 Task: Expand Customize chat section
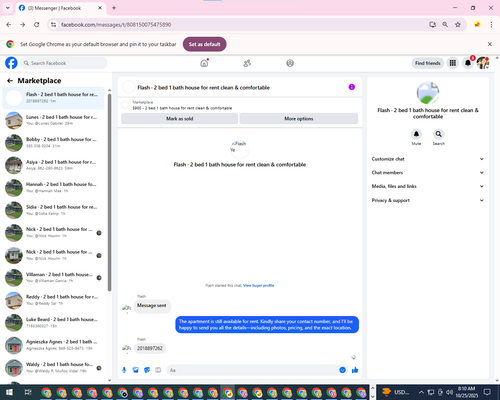[428, 159]
